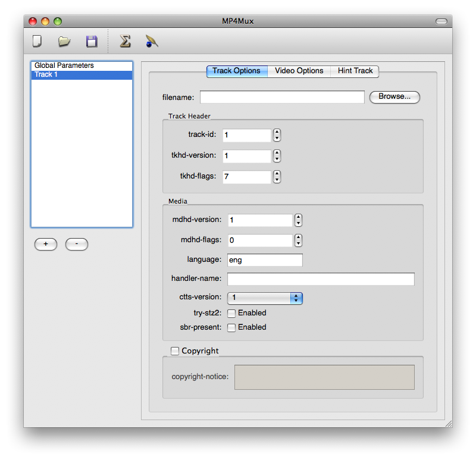The image size is (476, 460).
Task: Click the track-id stepper arrows
Action: tap(277, 135)
